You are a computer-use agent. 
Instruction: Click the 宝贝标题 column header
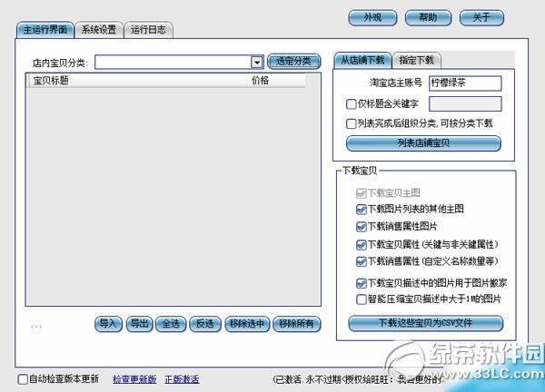coord(51,81)
